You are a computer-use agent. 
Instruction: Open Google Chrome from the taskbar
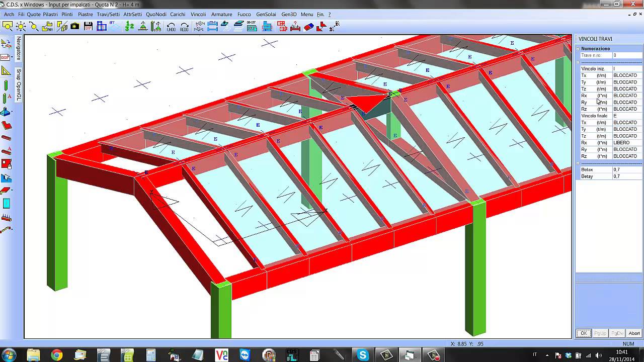(x=56, y=355)
